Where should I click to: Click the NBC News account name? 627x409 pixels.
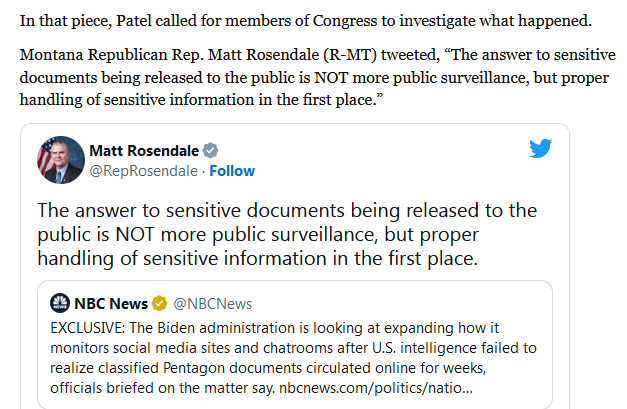point(111,303)
